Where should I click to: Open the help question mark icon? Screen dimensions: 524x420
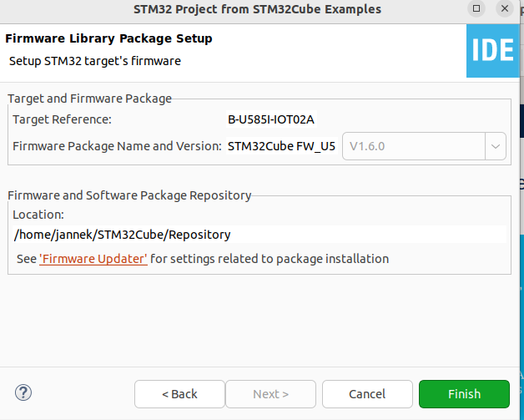coord(23,392)
